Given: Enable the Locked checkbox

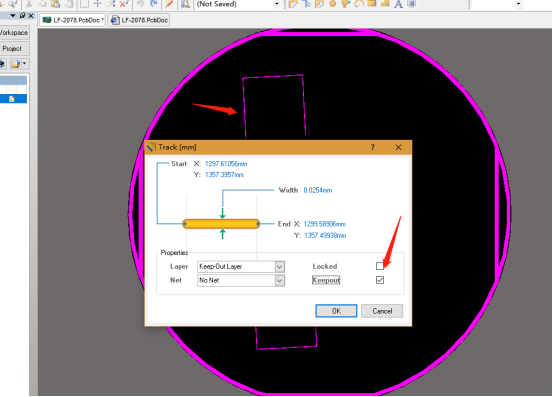Looking at the screenshot, I should (x=380, y=266).
